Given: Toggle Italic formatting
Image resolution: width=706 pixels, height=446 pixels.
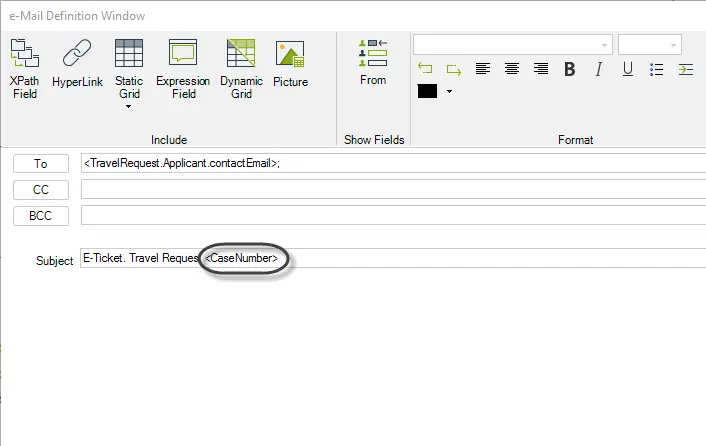Looking at the screenshot, I should pos(598,69).
